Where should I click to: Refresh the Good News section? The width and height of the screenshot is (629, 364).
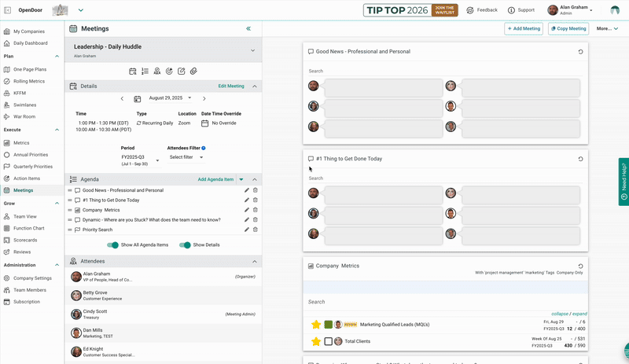[x=580, y=52]
